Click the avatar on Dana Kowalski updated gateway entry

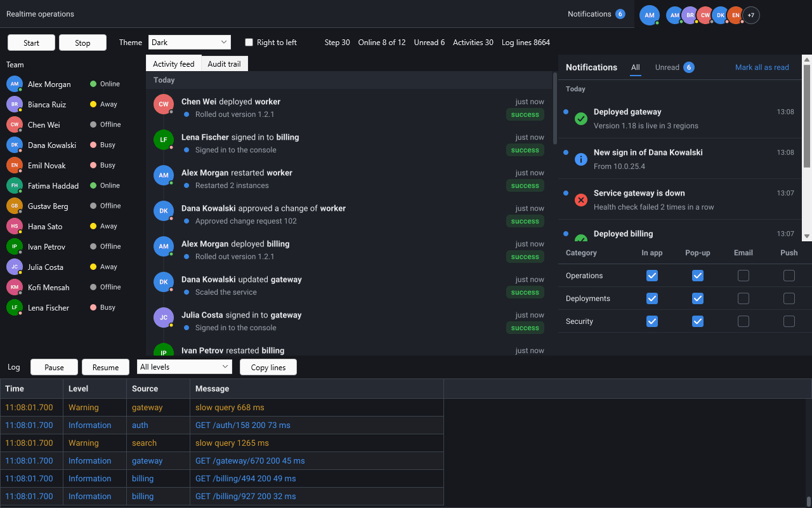(164, 282)
